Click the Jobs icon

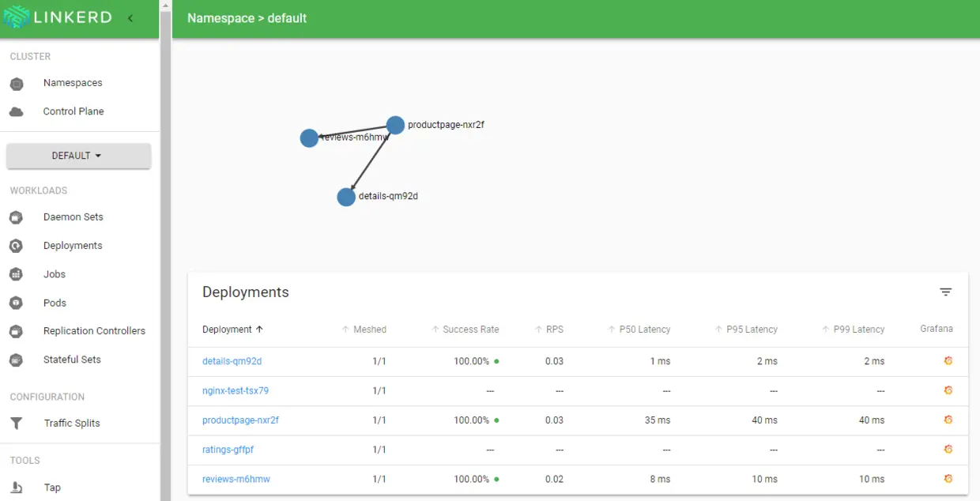click(16, 274)
